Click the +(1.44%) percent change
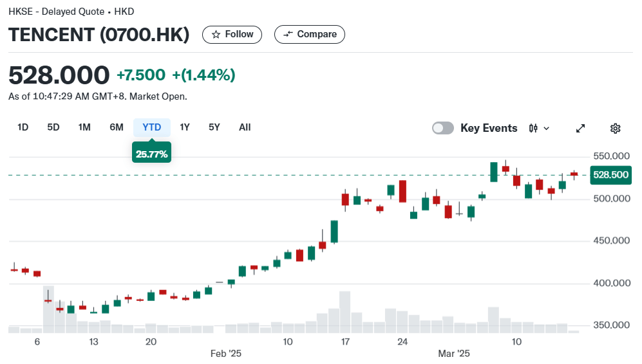Screen dimensions: 642x364 pos(203,75)
